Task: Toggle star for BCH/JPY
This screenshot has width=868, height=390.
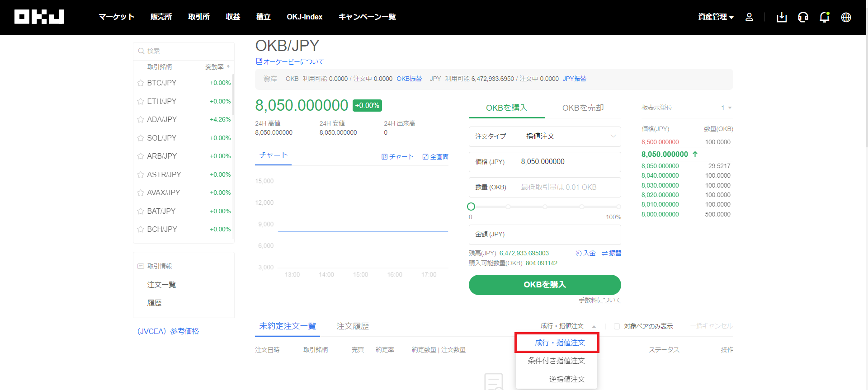Action: click(141, 230)
